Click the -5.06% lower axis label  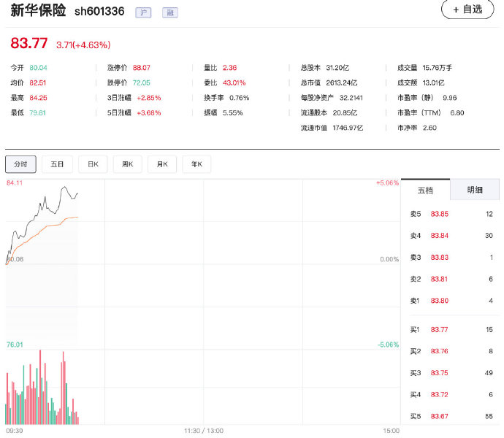pos(388,345)
